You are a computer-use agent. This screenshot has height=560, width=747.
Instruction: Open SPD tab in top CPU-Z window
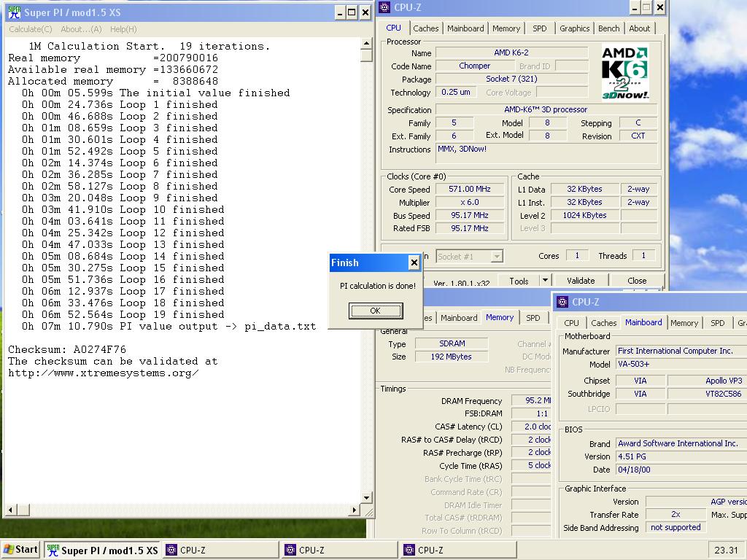point(539,28)
